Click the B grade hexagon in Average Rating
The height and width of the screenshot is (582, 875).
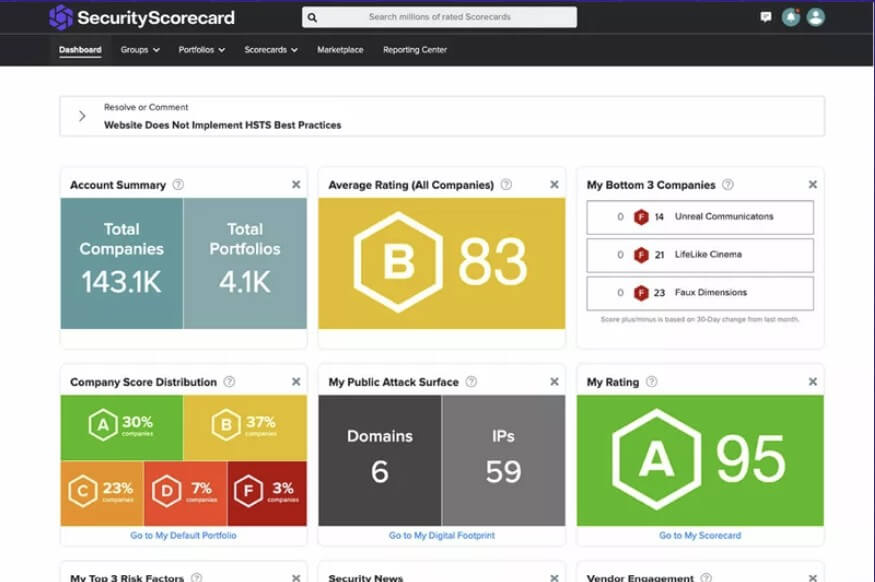(398, 262)
